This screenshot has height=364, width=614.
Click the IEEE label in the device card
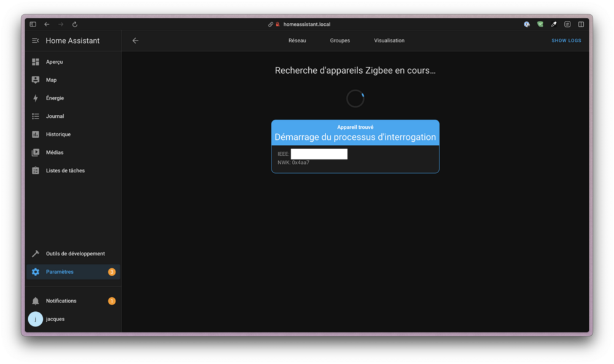[284, 154]
